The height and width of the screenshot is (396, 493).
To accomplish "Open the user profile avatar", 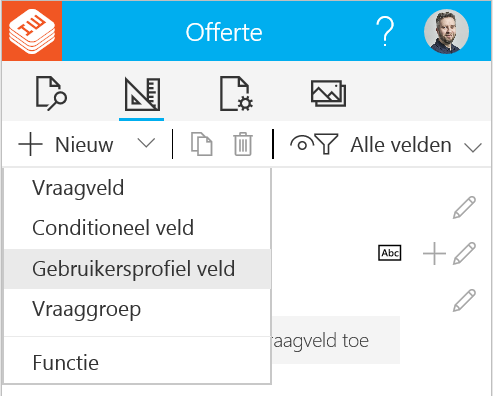I will tap(446, 32).
